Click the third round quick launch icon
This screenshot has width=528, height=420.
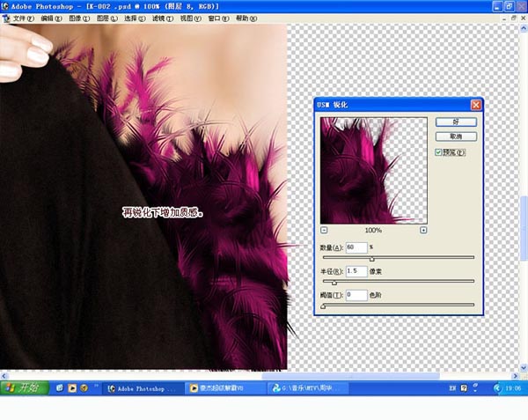pos(84,388)
